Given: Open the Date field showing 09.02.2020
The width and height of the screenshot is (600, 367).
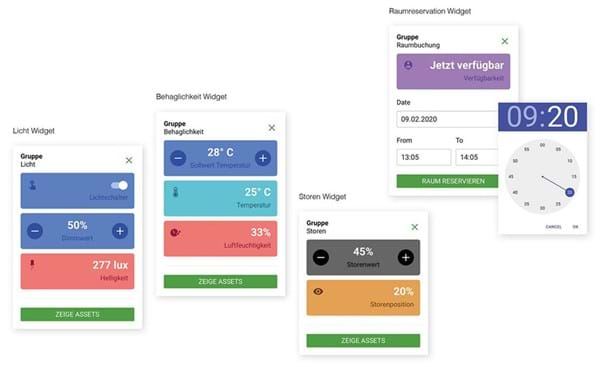Looking at the screenshot, I should (447, 119).
